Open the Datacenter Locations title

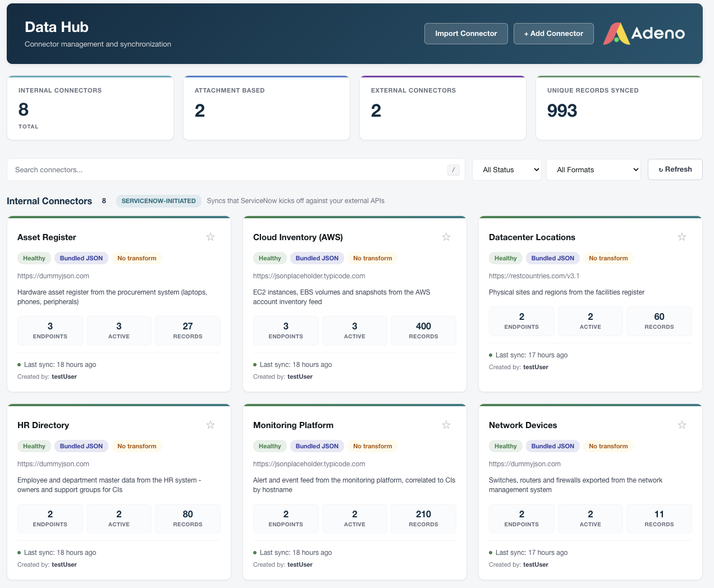[x=532, y=237]
